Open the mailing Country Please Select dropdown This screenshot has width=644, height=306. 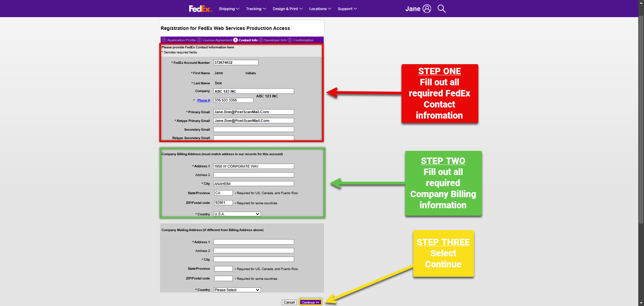pos(237,290)
